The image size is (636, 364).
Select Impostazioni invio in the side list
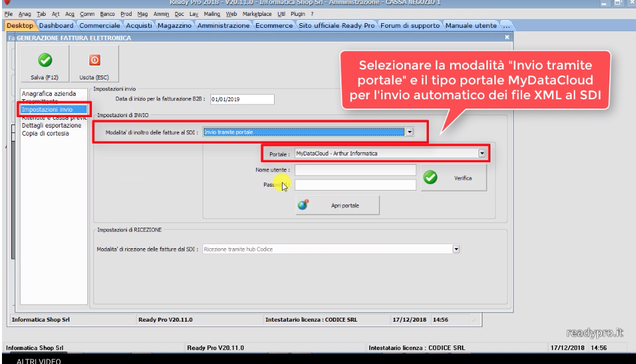(54, 110)
